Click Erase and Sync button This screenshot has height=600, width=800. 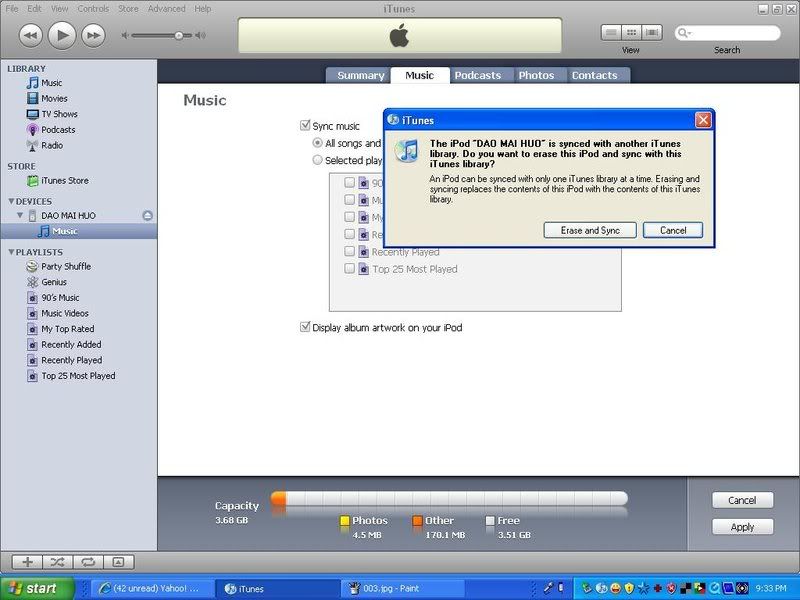pyautogui.click(x=590, y=230)
